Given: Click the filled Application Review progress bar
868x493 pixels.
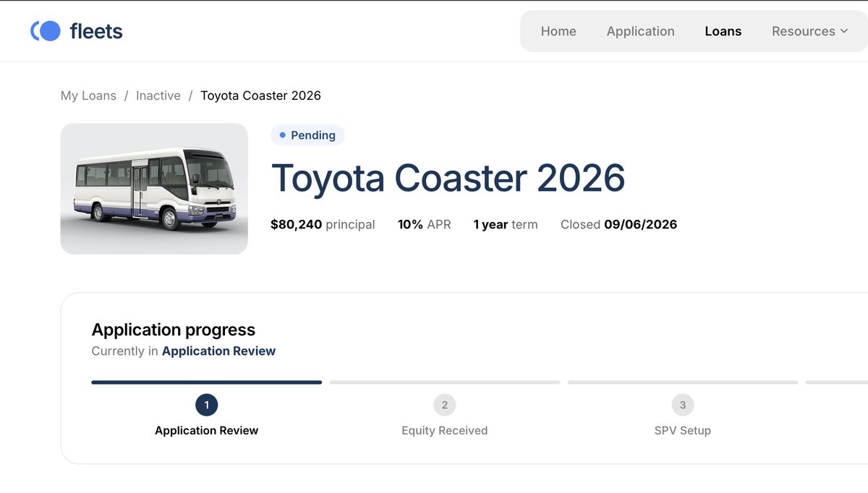Looking at the screenshot, I should click(x=206, y=382).
